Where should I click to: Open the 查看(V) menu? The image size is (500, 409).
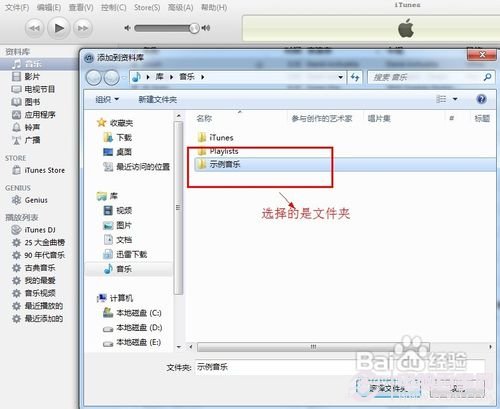coord(81,7)
